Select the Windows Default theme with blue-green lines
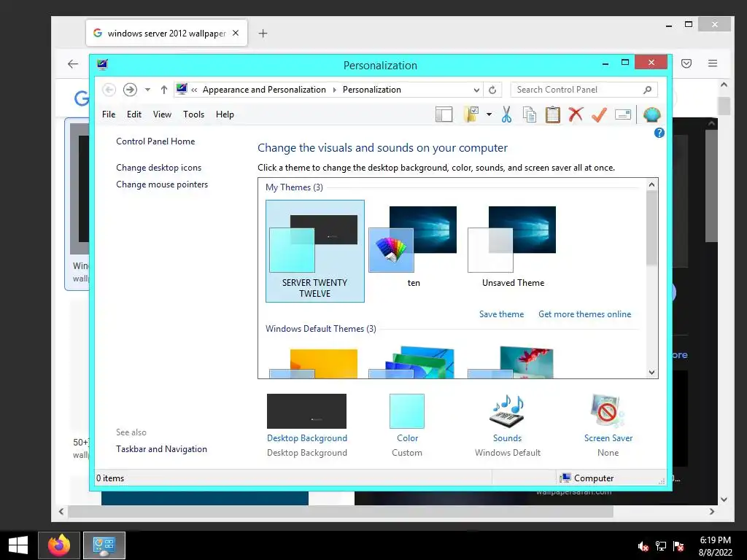This screenshot has height=560, width=747. [412, 363]
